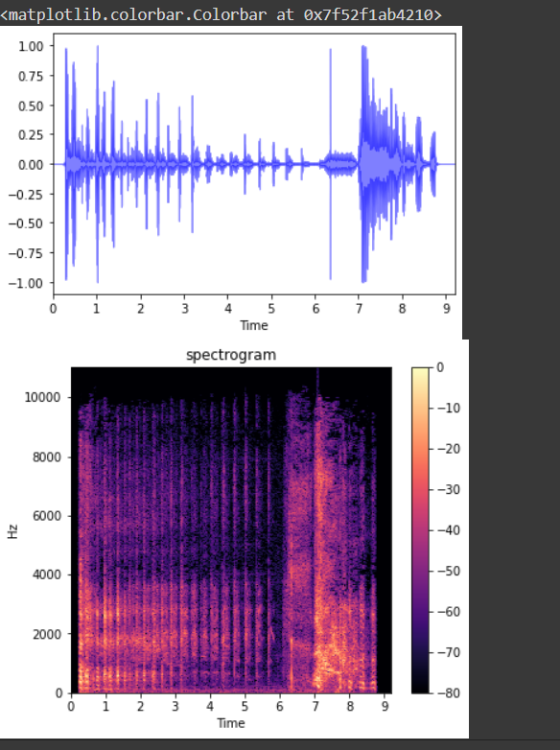Click the spectrogram x-axis tick 9

(385, 707)
